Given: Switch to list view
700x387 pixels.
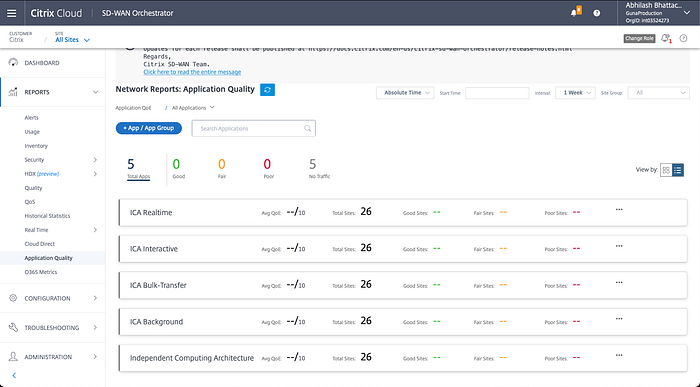Looking at the screenshot, I should (678, 170).
